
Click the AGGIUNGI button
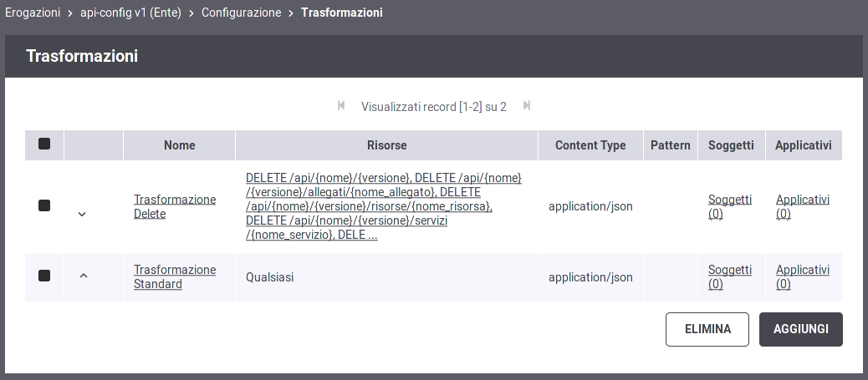pyautogui.click(x=801, y=329)
